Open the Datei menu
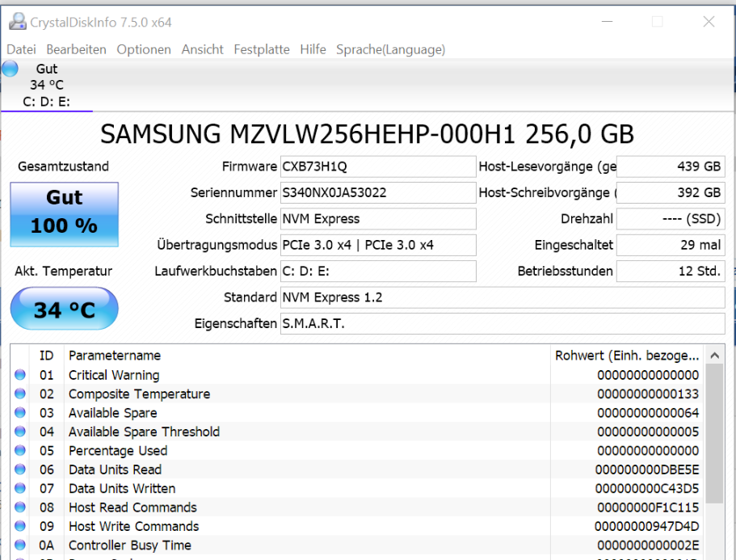This screenshot has height=560, width=736. click(x=21, y=49)
